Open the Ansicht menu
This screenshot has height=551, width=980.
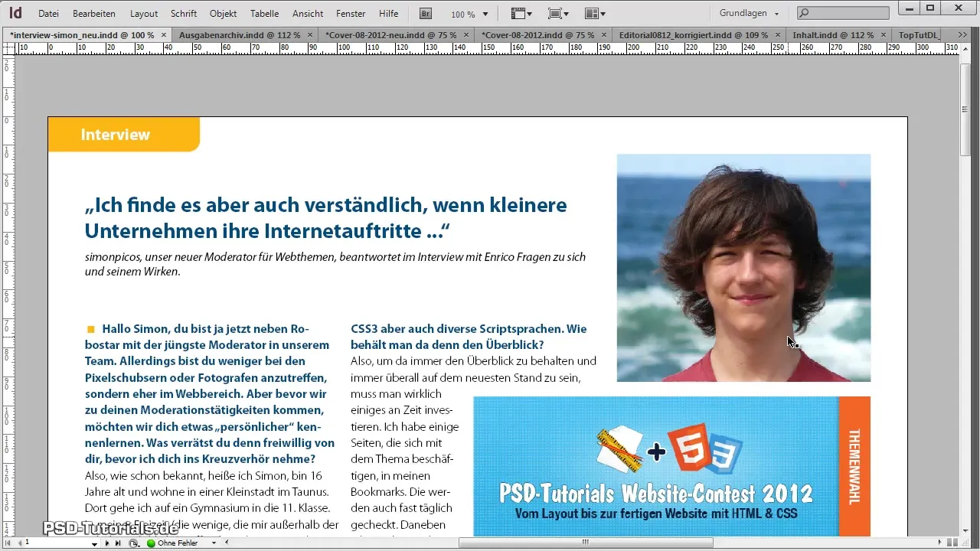[x=308, y=14]
